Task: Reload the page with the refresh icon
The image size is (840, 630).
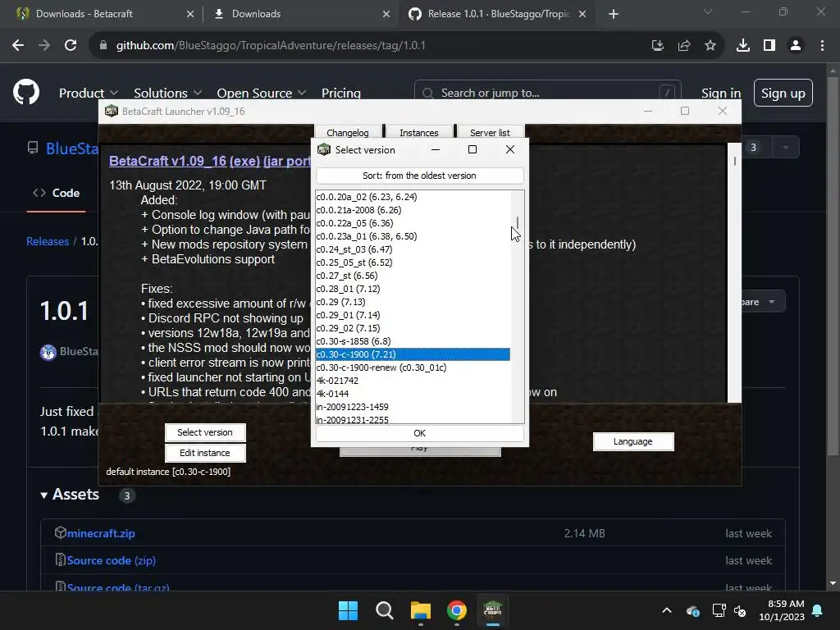Action: coord(71,46)
